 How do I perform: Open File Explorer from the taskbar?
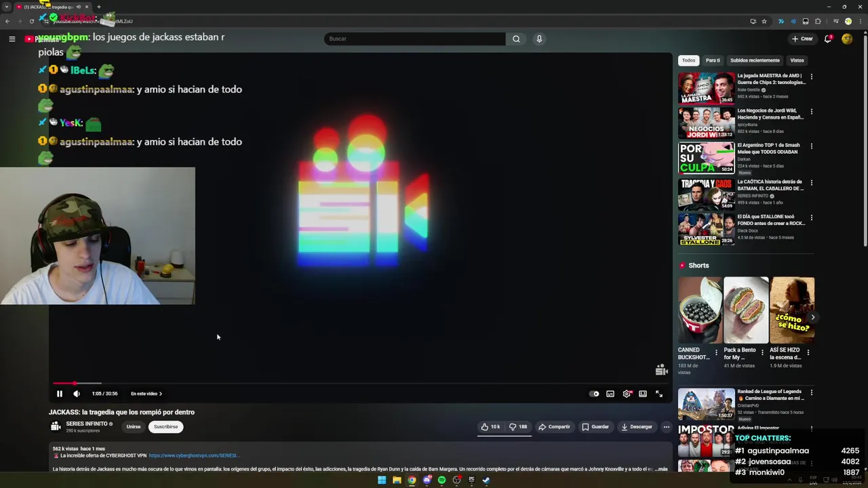[x=397, y=481]
